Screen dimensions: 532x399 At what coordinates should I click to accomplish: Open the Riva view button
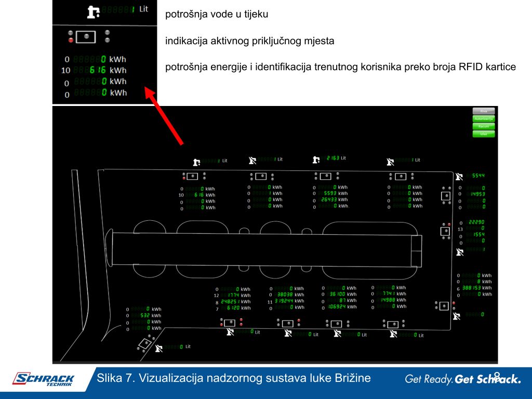[x=484, y=111]
